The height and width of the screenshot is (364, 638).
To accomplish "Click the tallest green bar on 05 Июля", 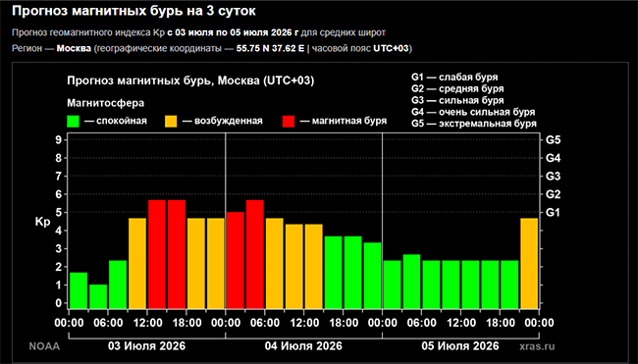I will pos(411,282).
